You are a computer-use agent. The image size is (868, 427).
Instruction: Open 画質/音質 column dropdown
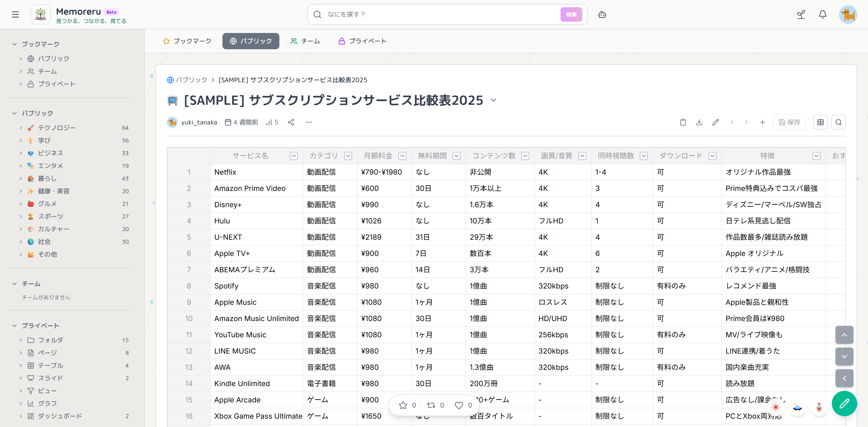(582, 156)
